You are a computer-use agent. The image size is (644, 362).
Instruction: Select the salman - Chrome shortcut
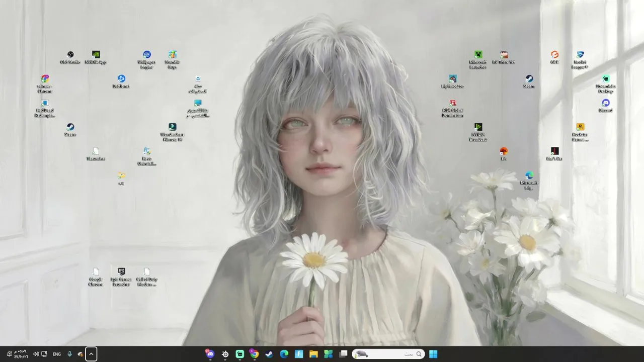pyautogui.click(x=45, y=84)
